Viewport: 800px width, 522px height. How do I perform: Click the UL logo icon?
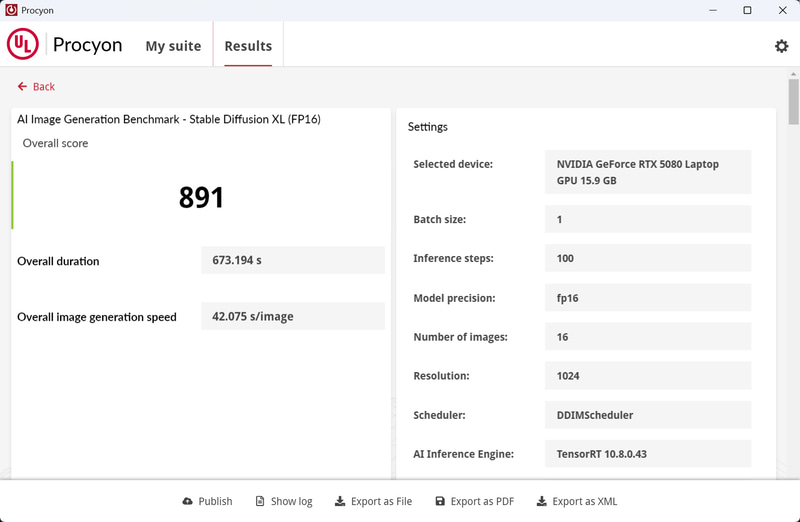click(22, 44)
